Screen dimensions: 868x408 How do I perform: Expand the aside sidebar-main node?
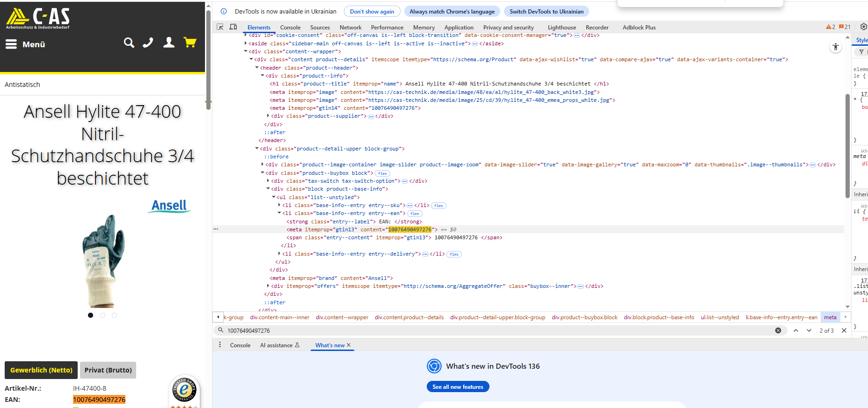click(x=246, y=43)
